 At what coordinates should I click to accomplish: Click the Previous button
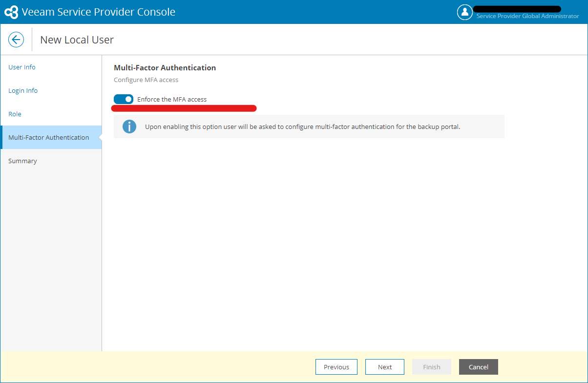coord(336,367)
